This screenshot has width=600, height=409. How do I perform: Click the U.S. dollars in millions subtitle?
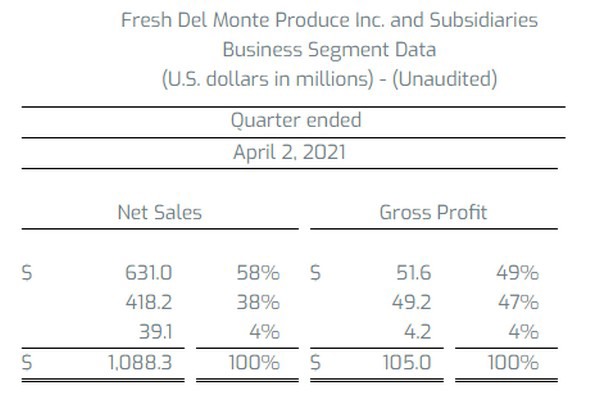[329, 78]
